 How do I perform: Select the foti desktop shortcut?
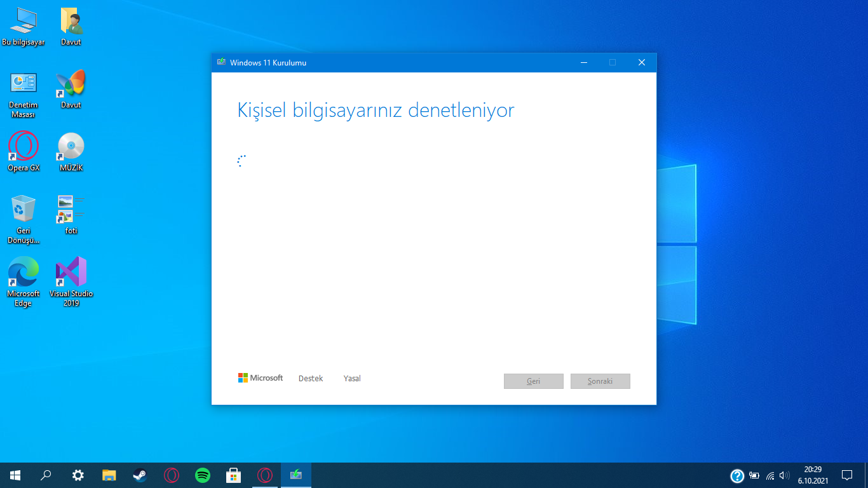coord(71,215)
